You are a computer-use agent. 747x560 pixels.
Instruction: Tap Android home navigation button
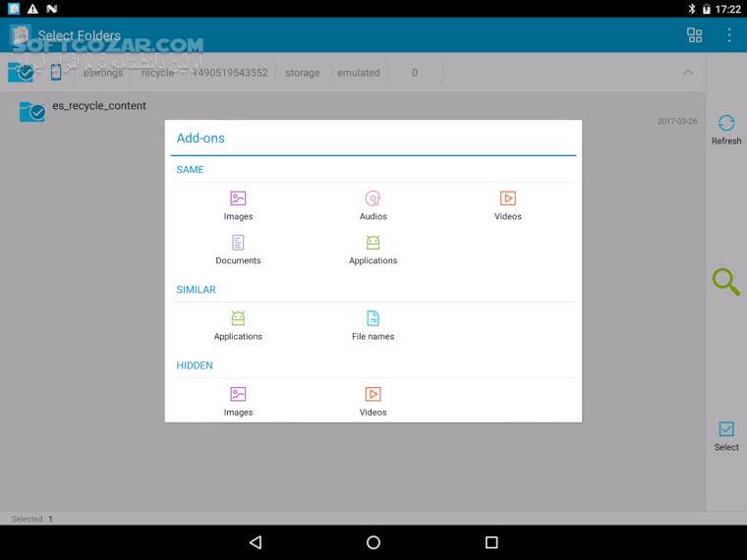click(x=373, y=542)
